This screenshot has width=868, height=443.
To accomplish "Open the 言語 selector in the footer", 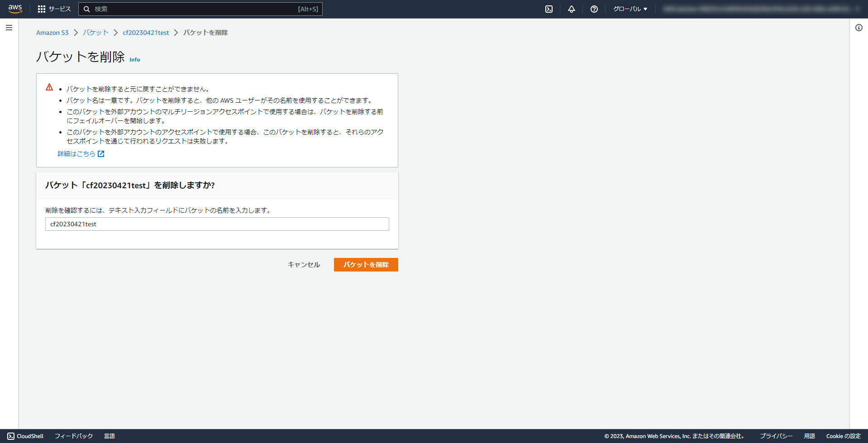I will pyautogui.click(x=110, y=436).
